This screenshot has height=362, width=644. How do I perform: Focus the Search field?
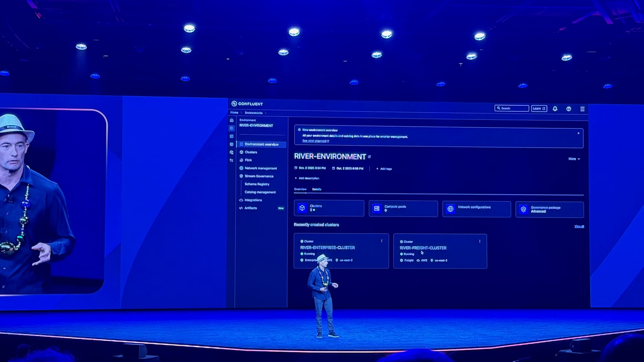(512, 108)
